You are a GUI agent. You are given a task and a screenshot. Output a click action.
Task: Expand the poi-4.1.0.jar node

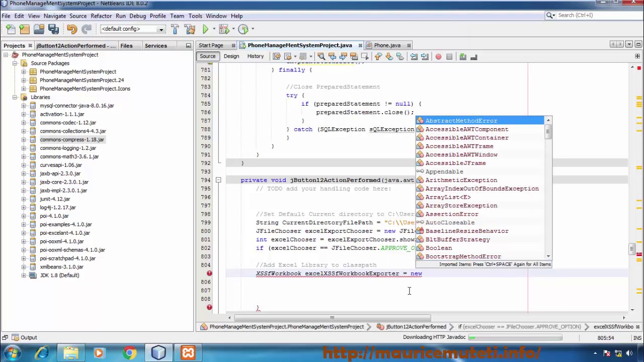[x=24, y=216]
